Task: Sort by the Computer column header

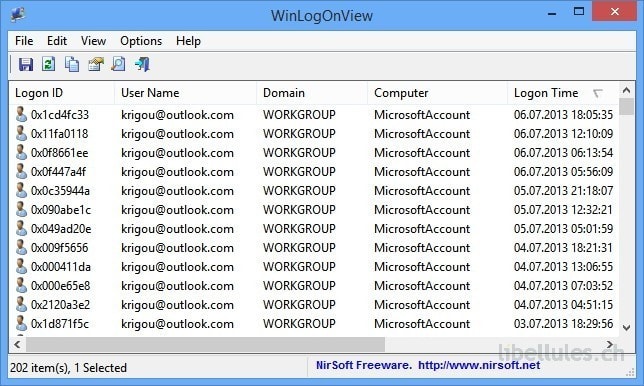Action: pos(438,93)
